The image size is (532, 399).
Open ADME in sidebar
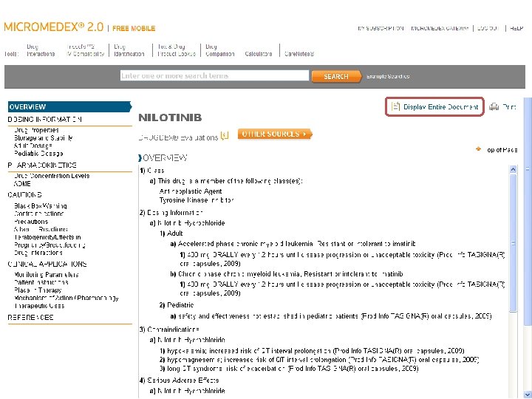(22, 183)
